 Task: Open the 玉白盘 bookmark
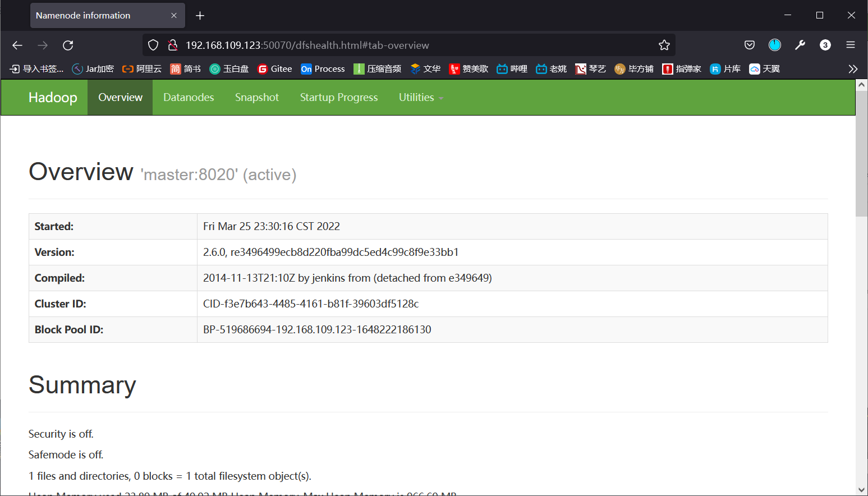coord(229,69)
